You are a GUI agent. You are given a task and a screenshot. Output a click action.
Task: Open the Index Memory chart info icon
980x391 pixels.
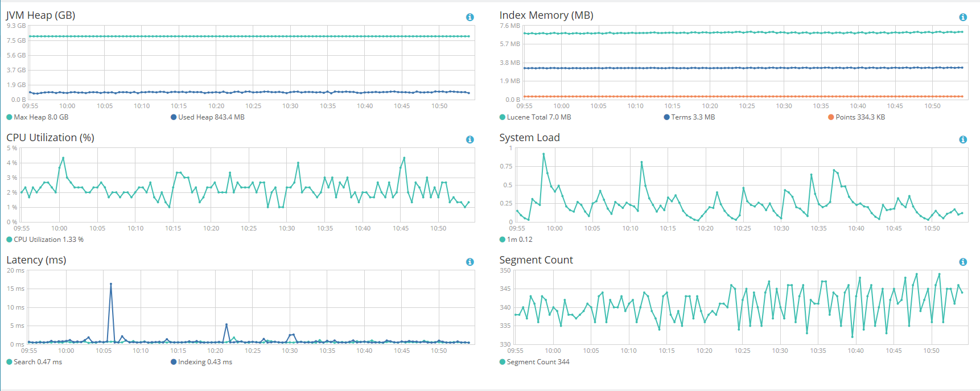pyautogui.click(x=963, y=17)
